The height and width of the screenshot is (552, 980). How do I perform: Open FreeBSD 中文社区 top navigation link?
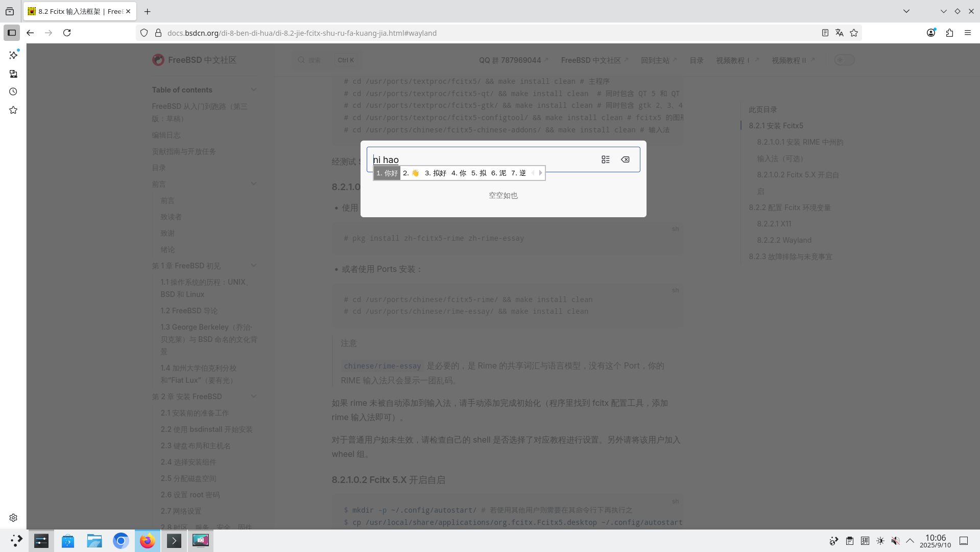tap(594, 60)
